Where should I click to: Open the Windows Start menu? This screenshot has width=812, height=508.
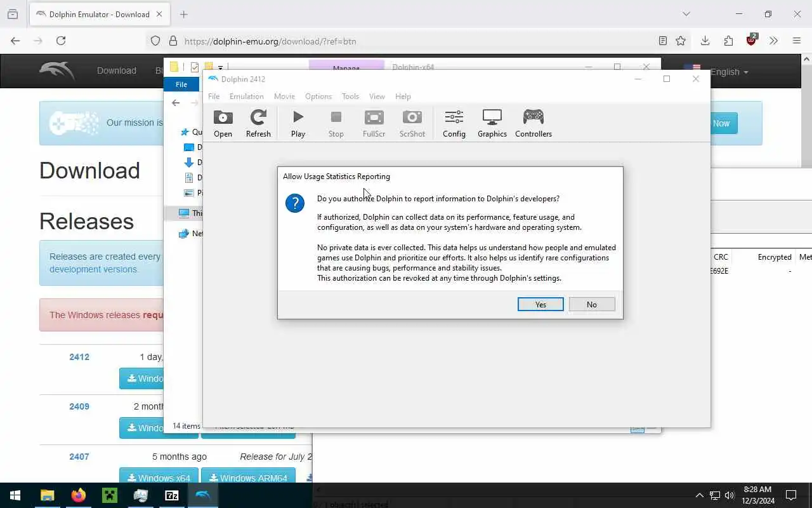(15, 495)
